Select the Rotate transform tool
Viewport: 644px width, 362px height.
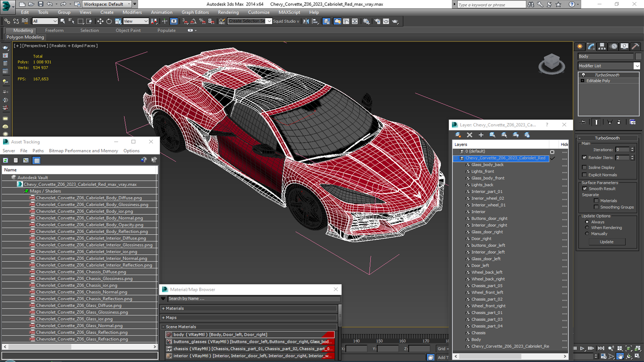coord(109,21)
